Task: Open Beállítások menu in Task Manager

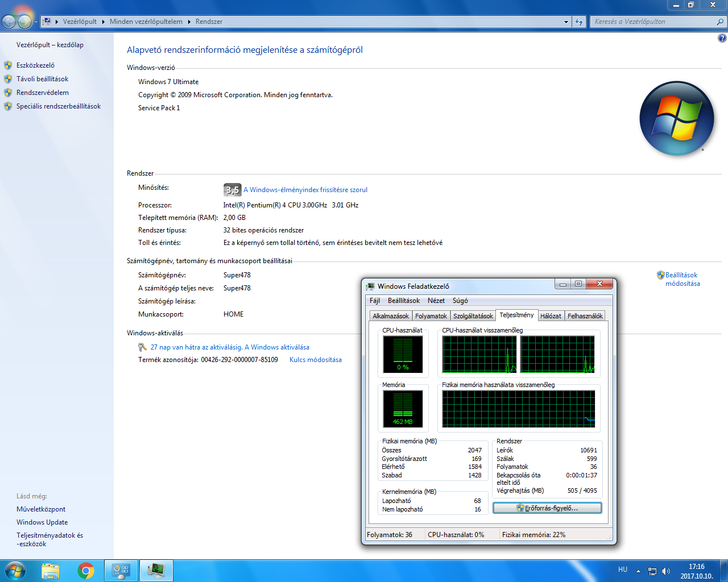Action: coord(404,301)
